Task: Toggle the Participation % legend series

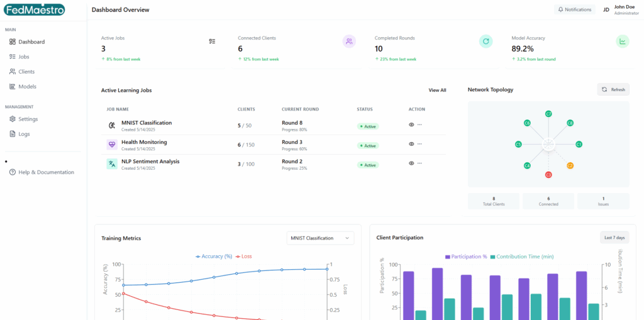Action: (x=466, y=257)
